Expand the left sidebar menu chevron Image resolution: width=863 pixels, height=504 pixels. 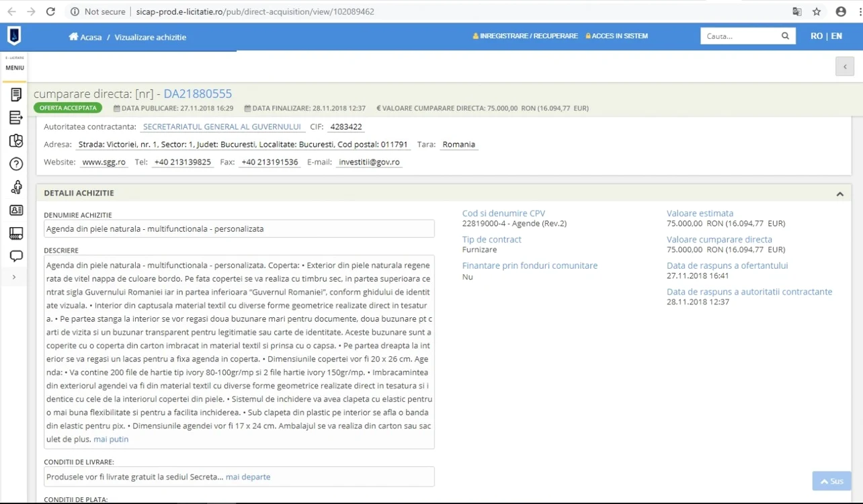tap(14, 277)
